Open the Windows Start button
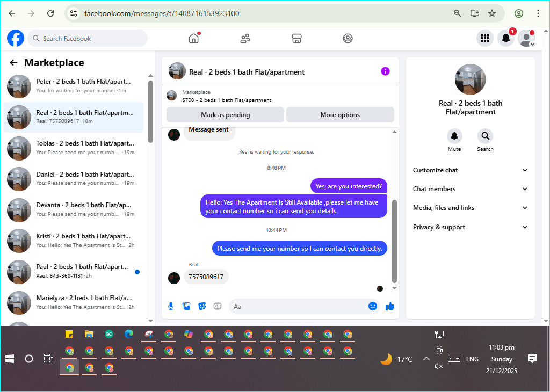Screen dimensions: 550x392 10,359
